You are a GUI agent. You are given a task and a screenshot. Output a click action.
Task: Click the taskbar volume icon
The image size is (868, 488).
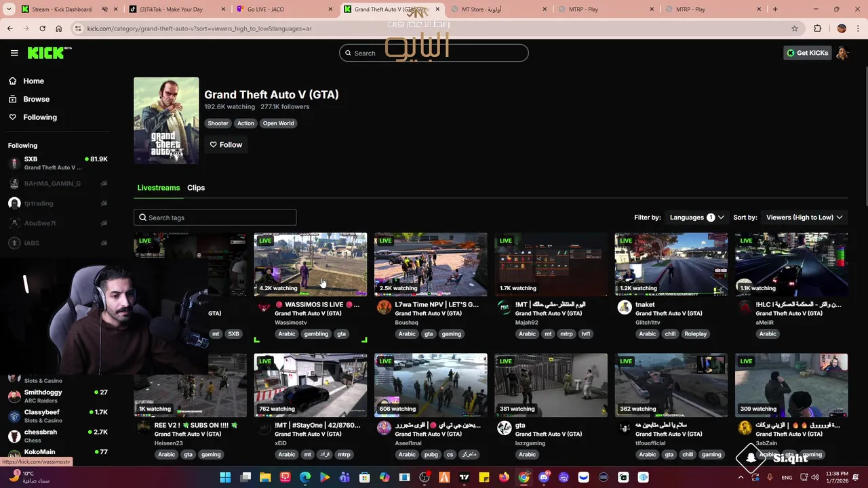(x=814, y=477)
